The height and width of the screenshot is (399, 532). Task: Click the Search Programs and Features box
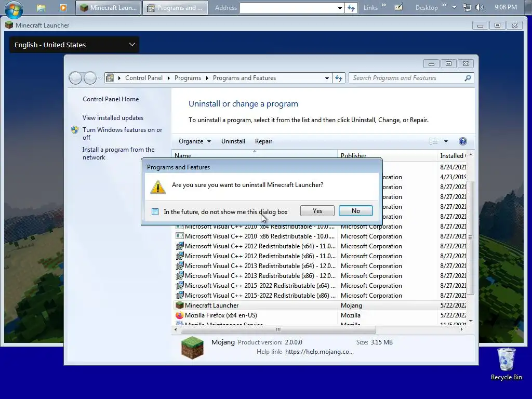tap(407, 78)
